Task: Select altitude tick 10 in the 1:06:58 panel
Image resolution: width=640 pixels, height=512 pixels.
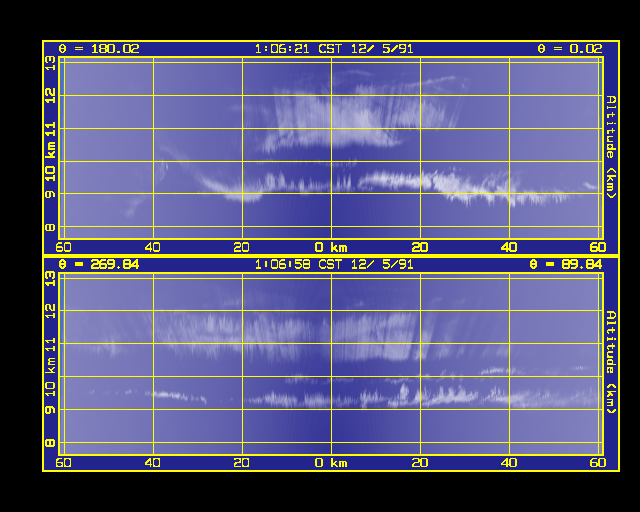Action: point(50,389)
